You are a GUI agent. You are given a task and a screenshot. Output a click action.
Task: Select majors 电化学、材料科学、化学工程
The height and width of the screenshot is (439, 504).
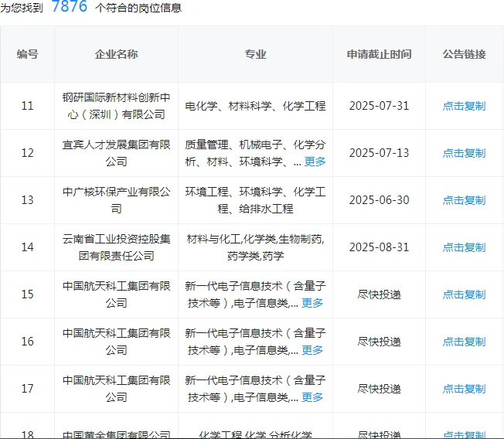[x=256, y=106]
